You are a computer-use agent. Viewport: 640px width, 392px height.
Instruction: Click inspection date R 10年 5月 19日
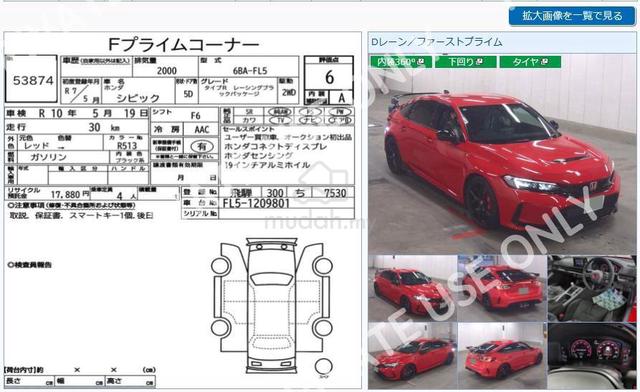[x=93, y=114]
